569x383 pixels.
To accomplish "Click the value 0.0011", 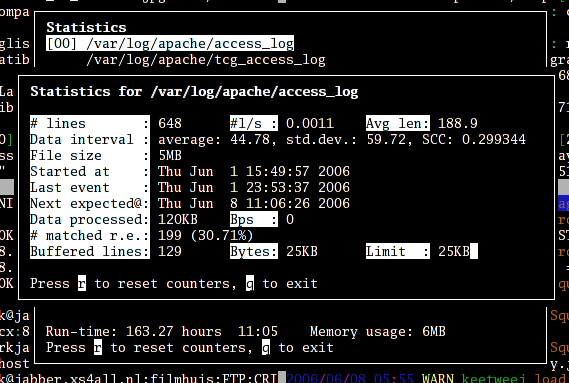I will coord(310,123).
